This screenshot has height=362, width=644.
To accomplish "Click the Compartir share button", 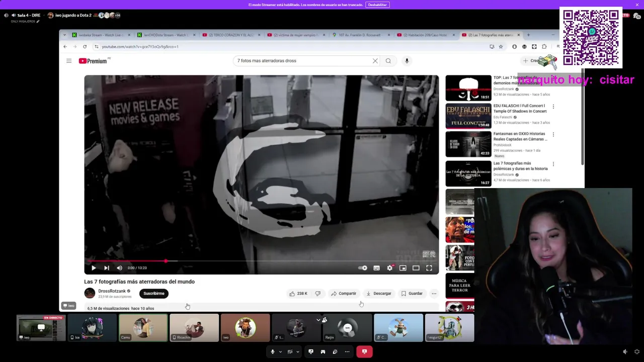I will coord(344,294).
